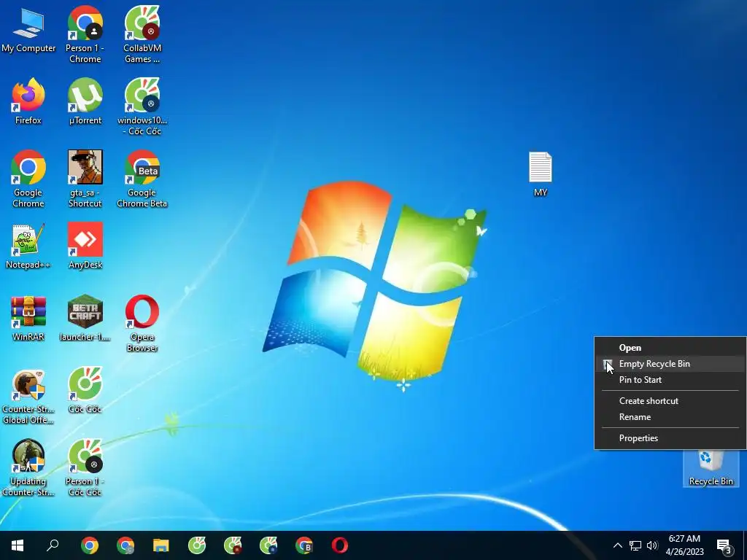
Task: Open Opera from the taskbar
Action: coord(340,545)
